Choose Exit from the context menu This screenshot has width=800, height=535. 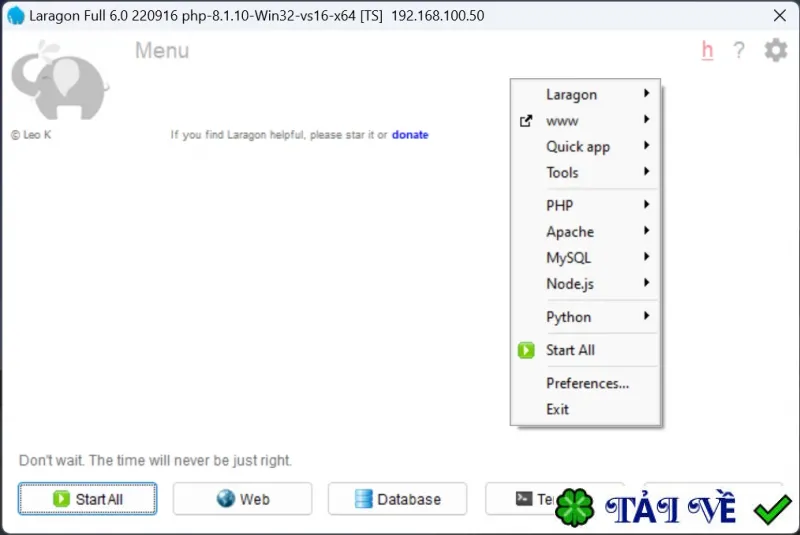pos(585,409)
